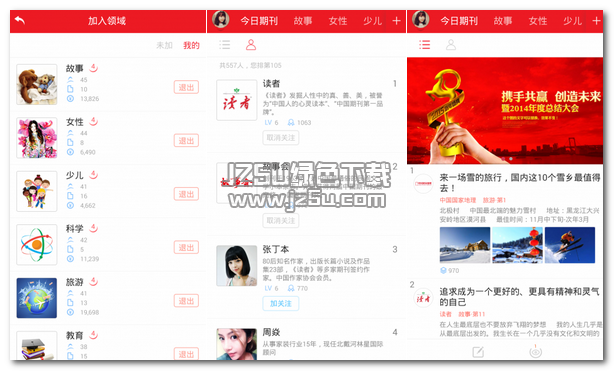Click the hot flame icon beside 少儿
Image resolution: width=614 pixels, height=371 pixels.
pyautogui.click(x=94, y=175)
